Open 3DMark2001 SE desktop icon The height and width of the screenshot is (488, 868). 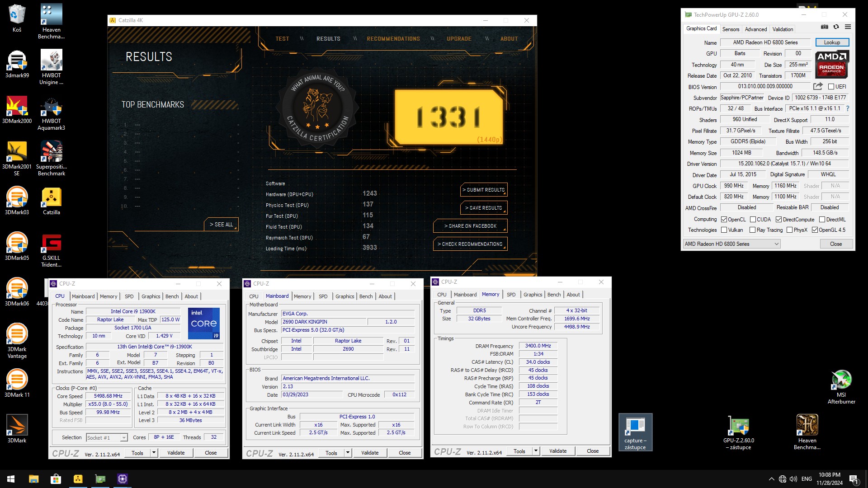coord(17,158)
